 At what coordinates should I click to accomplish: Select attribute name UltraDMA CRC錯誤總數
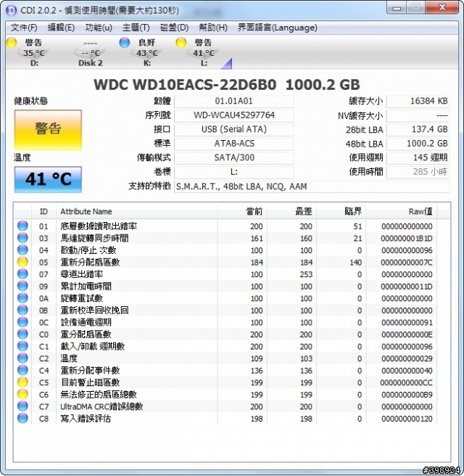(x=101, y=406)
